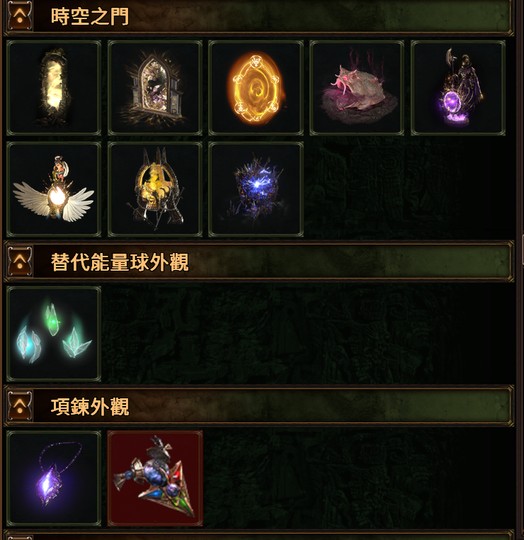Image resolution: width=524 pixels, height=540 pixels.
Task: Click the scrollbar on the right edge
Action: pyautogui.click(x=522, y=250)
